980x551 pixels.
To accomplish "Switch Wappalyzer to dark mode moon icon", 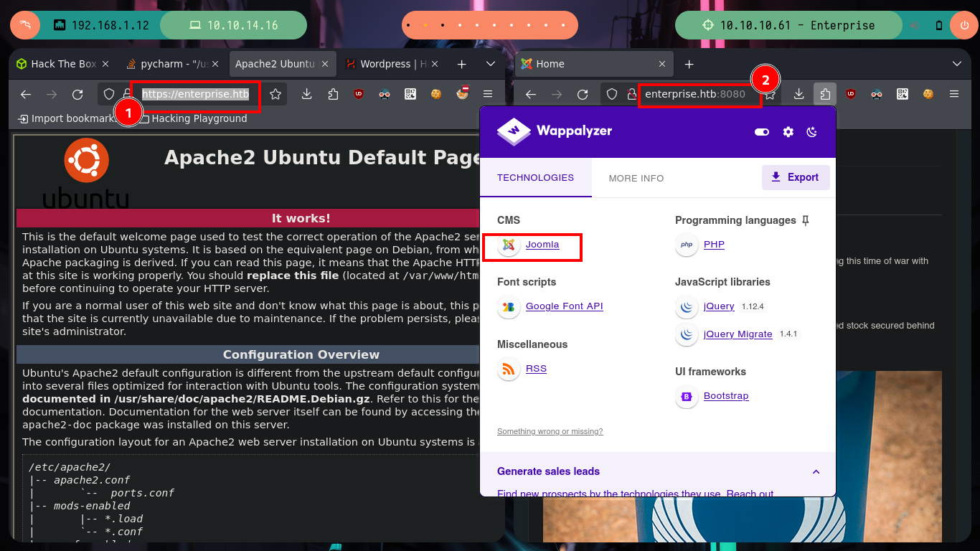I will (x=812, y=132).
